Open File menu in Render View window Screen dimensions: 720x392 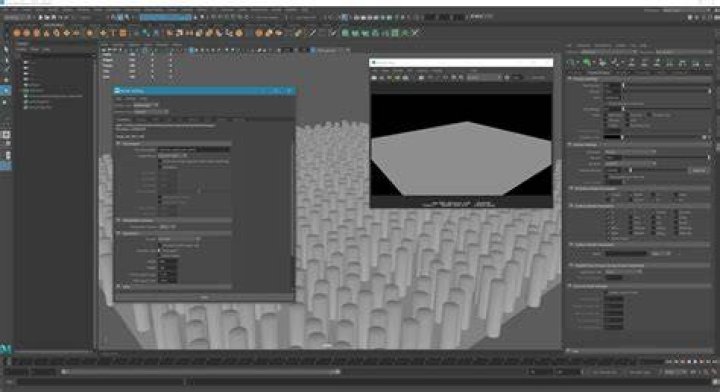(x=374, y=71)
